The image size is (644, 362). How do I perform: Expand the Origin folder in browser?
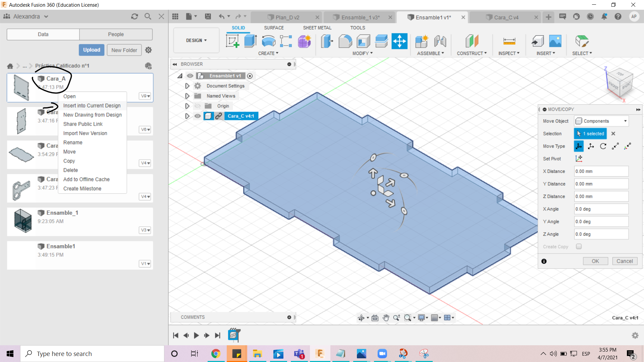click(x=186, y=106)
